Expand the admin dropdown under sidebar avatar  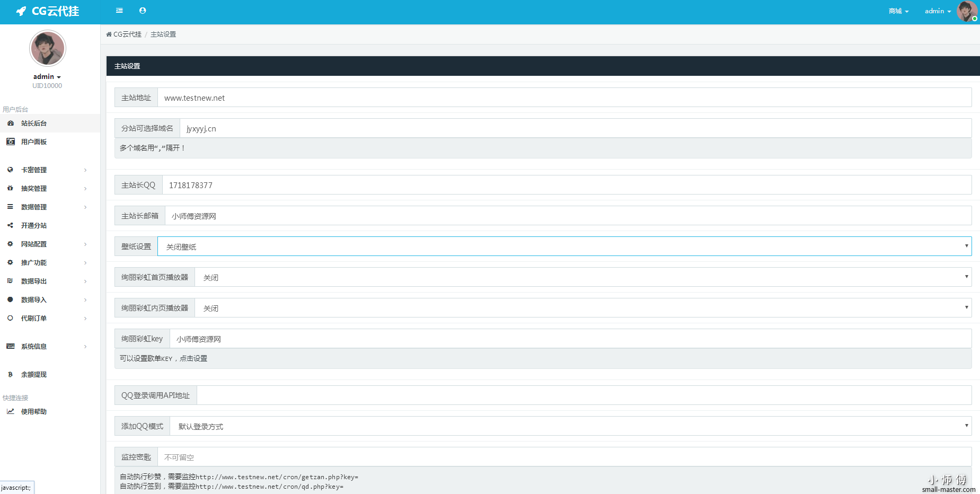click(47, 77)
